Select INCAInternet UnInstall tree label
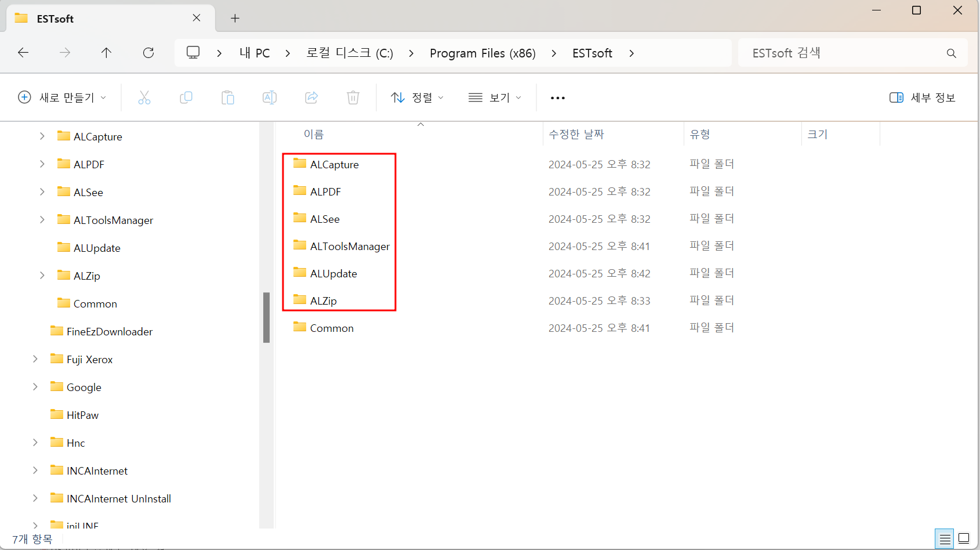 (x=118, y=498)
